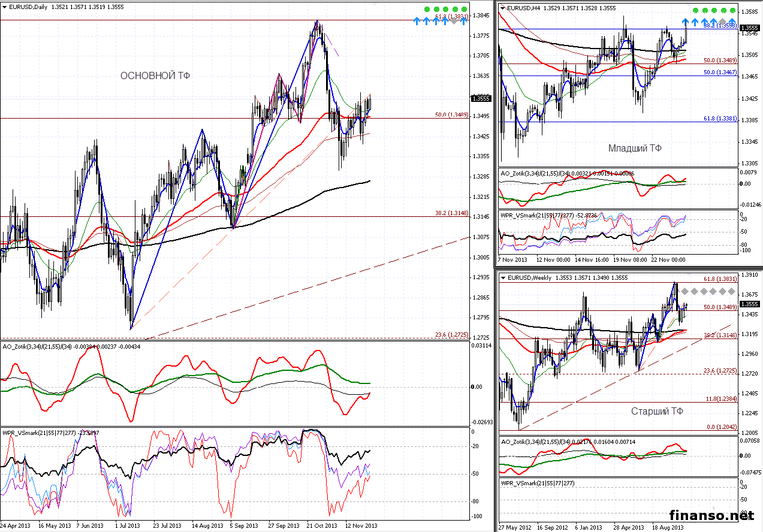Open the EURUSD,H4 chart title dropdown arrow
Viewport: 763px width, 532px height.
[x=502, y=8]
